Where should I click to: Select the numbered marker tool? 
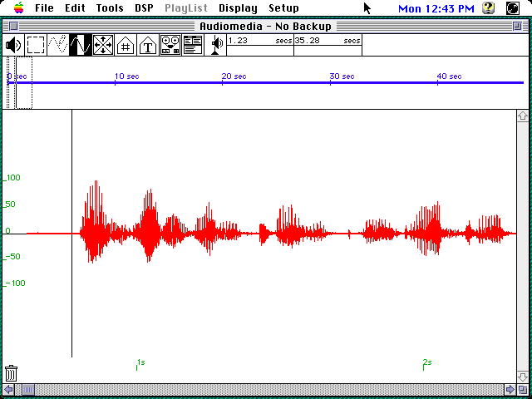pyautogui.click(x=126, y=45)
